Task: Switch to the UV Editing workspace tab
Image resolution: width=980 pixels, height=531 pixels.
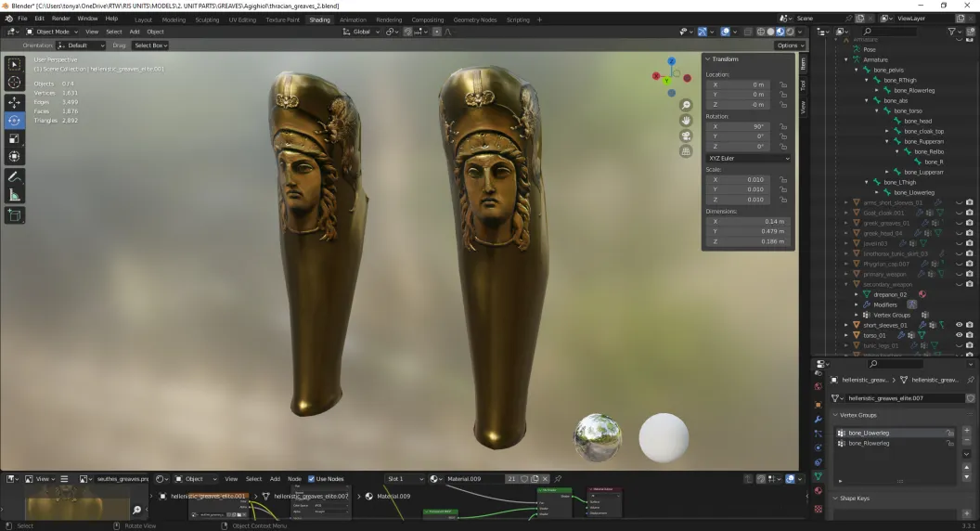Action: (242, 19)
